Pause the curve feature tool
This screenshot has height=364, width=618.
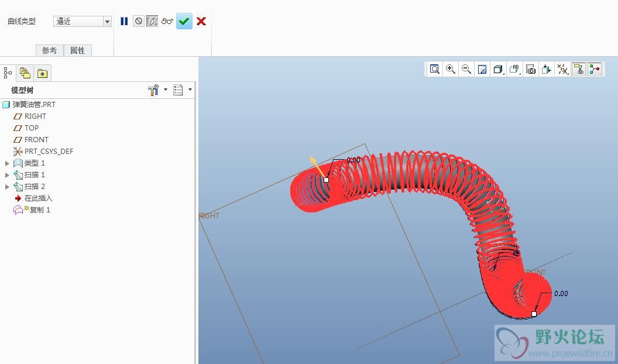click(124, 21)
